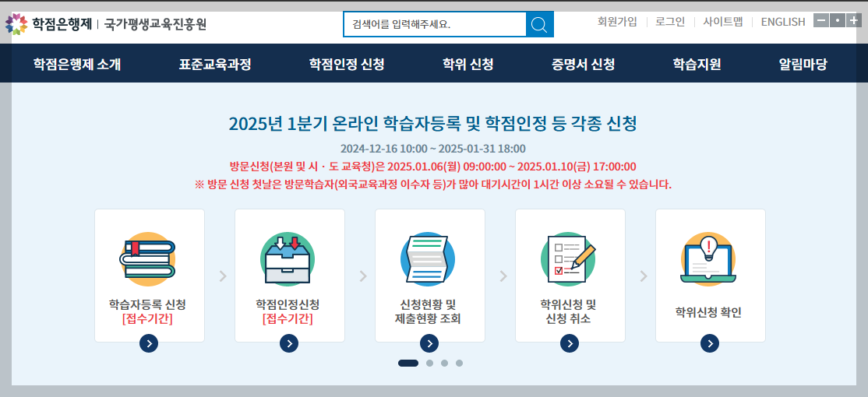Click the laptop lightbulb icon for 학위신청 확인
Screen dimensions: 868x397
[x=708, y=258]
